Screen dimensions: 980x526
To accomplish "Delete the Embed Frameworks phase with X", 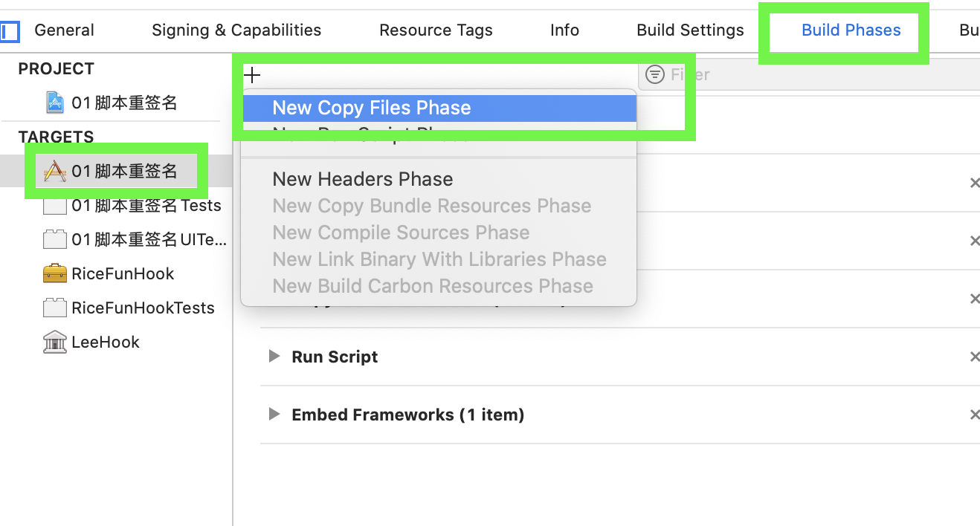I will 974,415.
